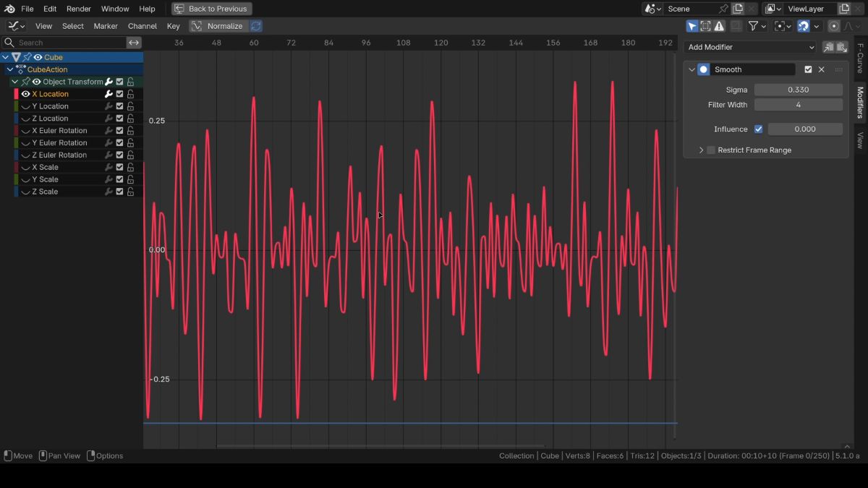Click the wrench modifier icon on X Location
The height and width of the screenshot is (488, 868).
(109, 94)
